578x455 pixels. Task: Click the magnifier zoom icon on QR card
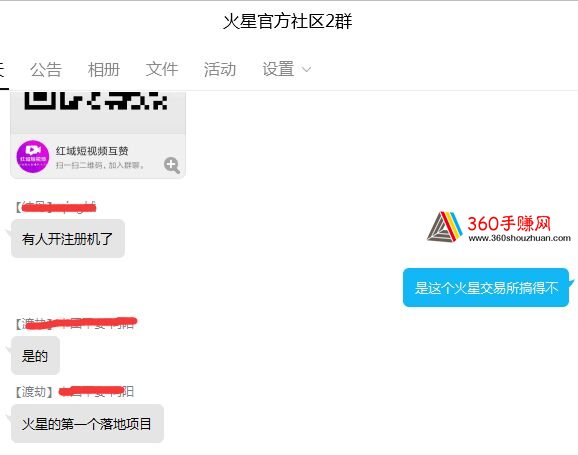pyautogui.click(x=172, y=165)
